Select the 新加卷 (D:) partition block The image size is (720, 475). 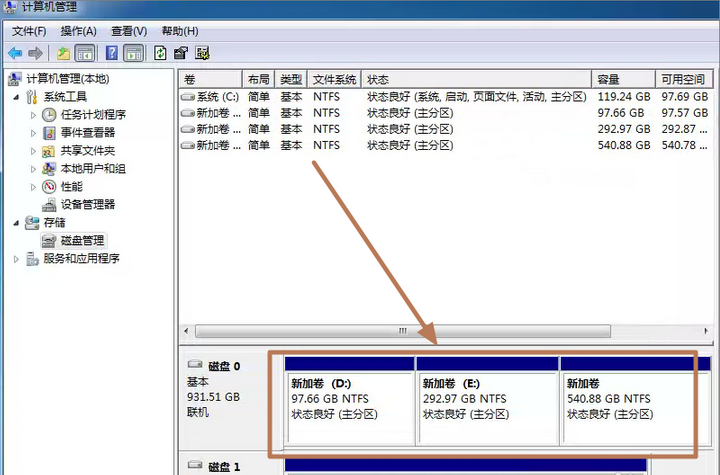tap(349, 401)
